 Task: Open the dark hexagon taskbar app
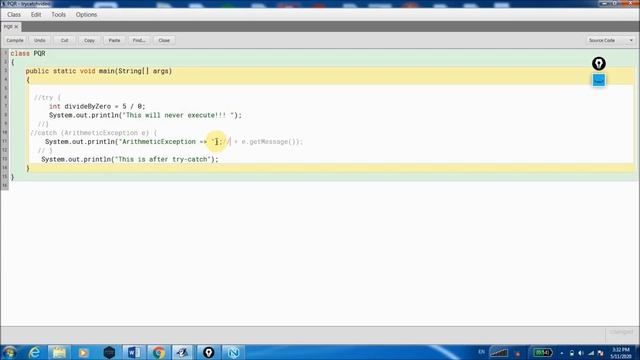[109, 352]
